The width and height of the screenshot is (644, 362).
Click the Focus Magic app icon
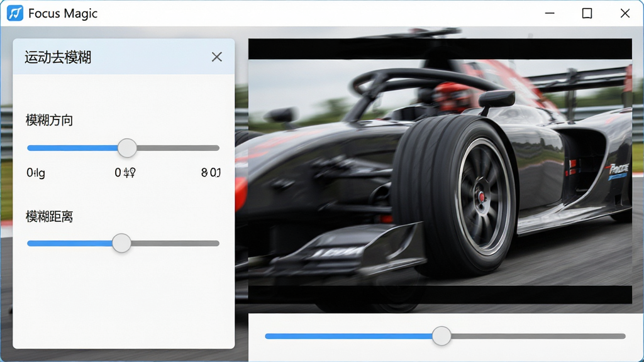click(15, 13)
